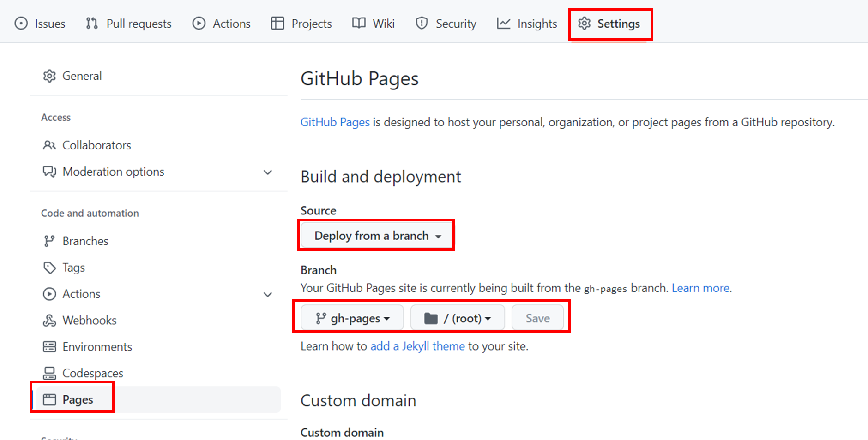The image size is (868, 440).
Task: Click the Codespaces icon
Action: [x=49, y=373]
